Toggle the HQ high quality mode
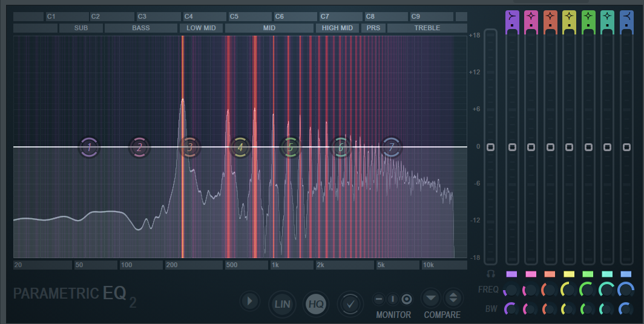644x324 pixels. (x=315, y=303)
